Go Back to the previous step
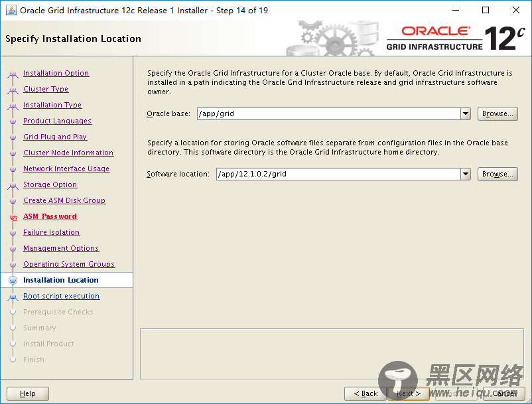The image size is (532, 404). click(366, 393)
